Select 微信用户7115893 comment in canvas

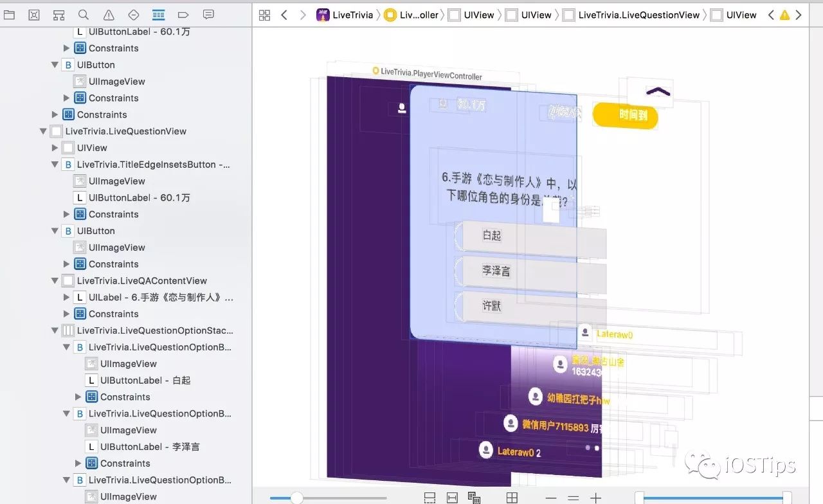[554, 425]
